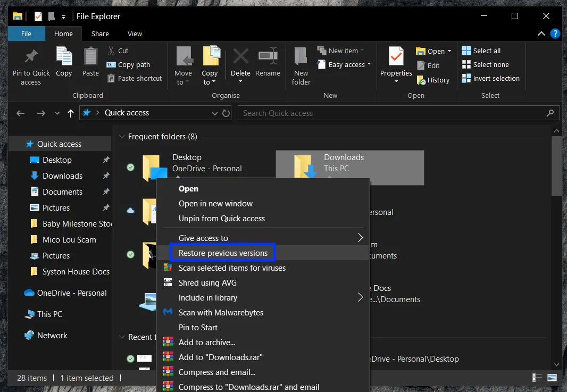The height and width of the screenshot is (392, 567).
Task: Open the recent locations dropdown in the address bar
Action: coord(214,113)
